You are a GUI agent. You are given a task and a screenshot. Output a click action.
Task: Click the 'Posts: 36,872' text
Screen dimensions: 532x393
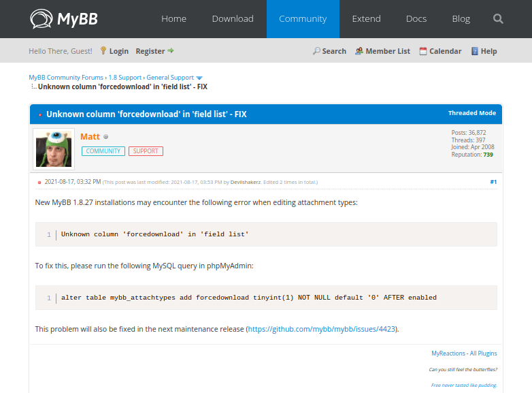469,132
